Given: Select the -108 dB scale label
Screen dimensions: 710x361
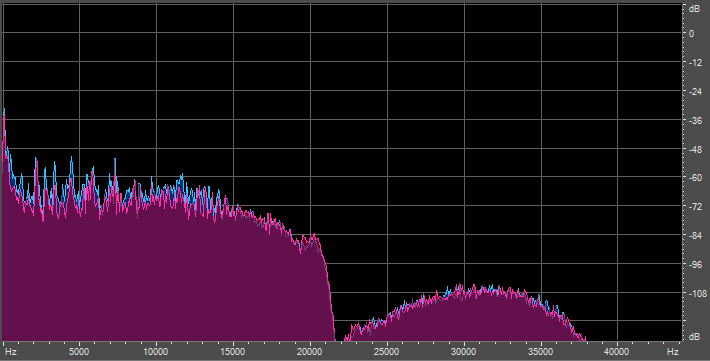Looking at the screenshot, I should 697,294.
